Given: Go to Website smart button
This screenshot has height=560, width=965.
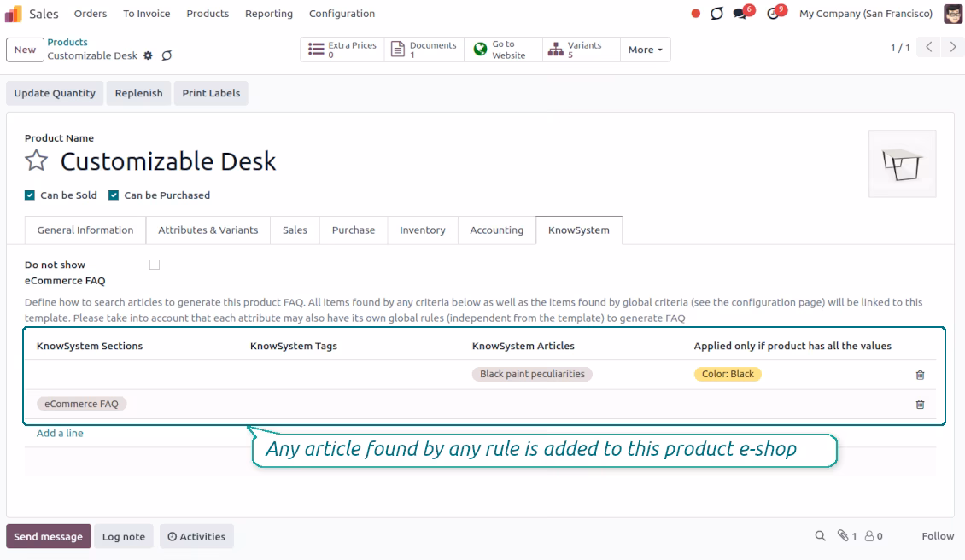Looking at the screenshot, I should [504, 50].
